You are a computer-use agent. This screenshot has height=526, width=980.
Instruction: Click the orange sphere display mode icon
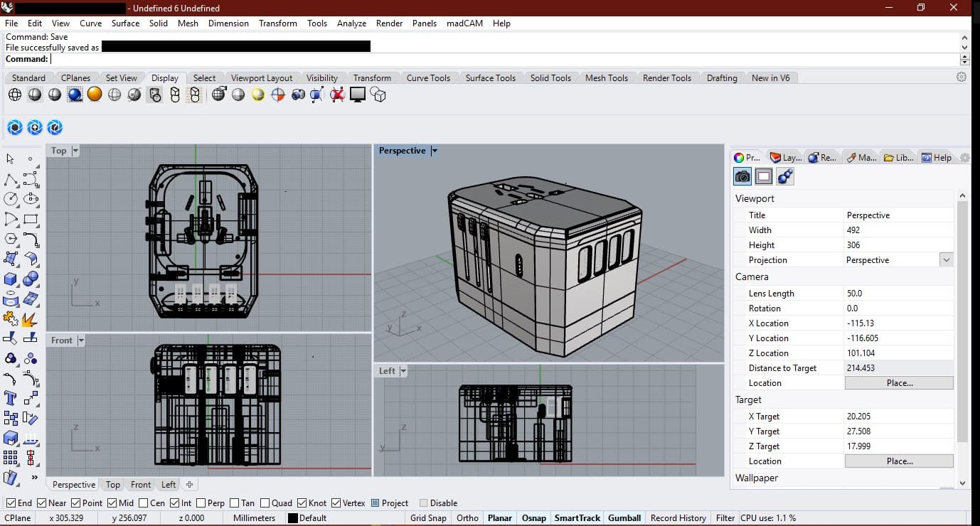[x=95, y=95]
